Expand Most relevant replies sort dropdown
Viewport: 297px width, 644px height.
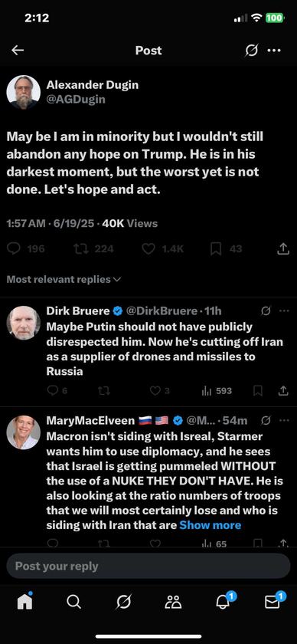point(64,280)
